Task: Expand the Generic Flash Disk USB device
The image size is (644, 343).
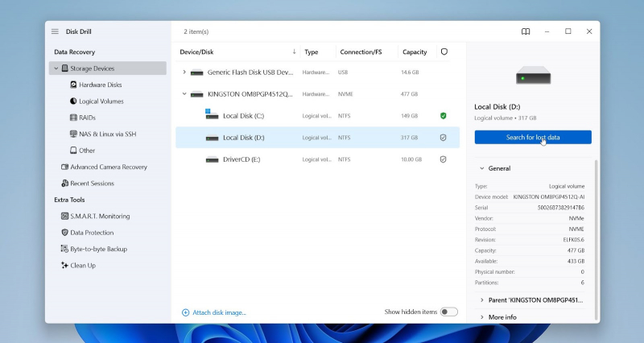Action: 184,72
